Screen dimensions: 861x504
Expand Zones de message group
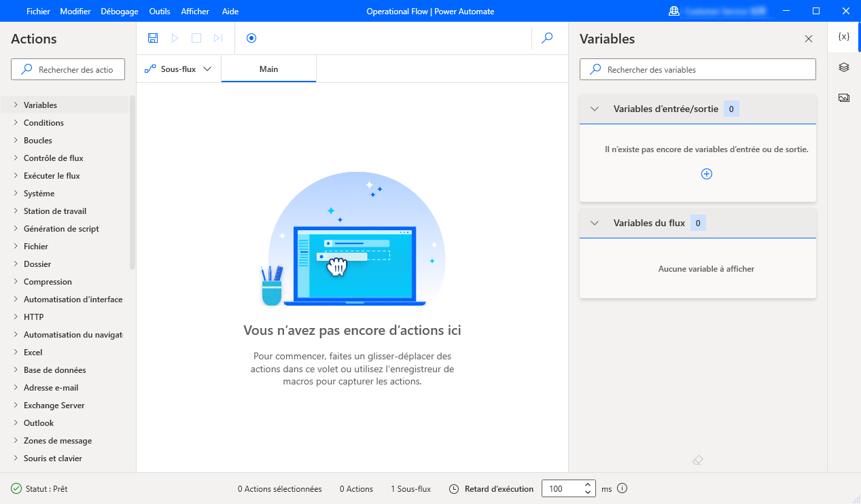[16, 441]
